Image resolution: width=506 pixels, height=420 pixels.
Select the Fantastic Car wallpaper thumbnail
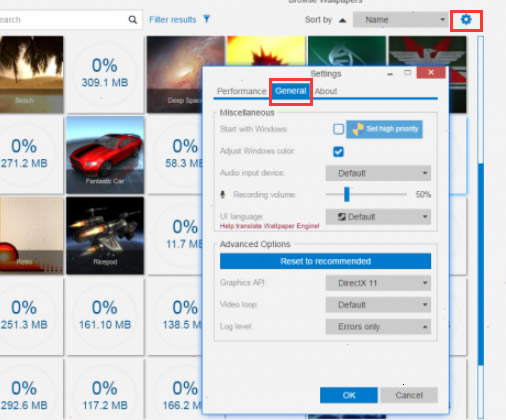[x=105, y=155]
